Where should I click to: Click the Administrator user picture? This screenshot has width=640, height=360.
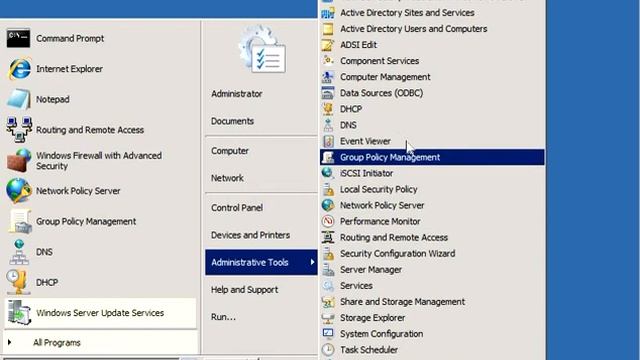[262, 49]
